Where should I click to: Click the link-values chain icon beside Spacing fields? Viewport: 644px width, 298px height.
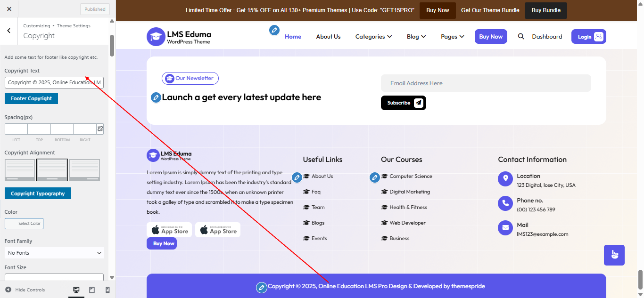99,128
